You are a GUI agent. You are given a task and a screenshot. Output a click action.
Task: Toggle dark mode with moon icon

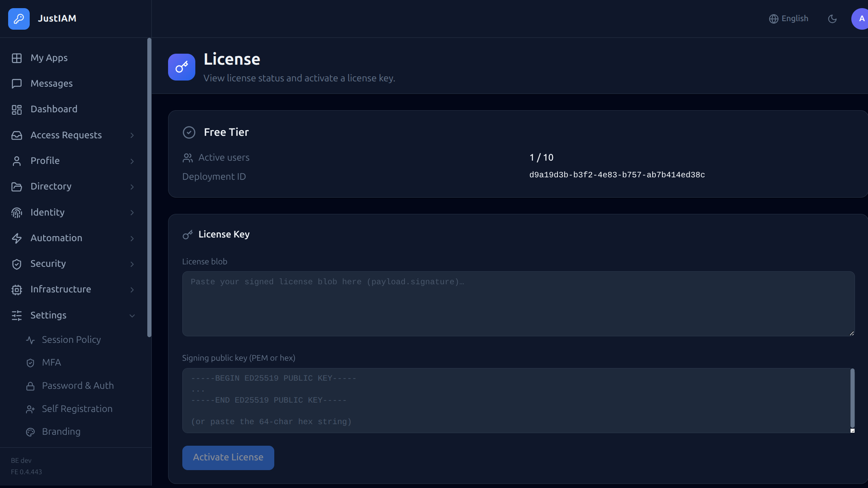832,19
